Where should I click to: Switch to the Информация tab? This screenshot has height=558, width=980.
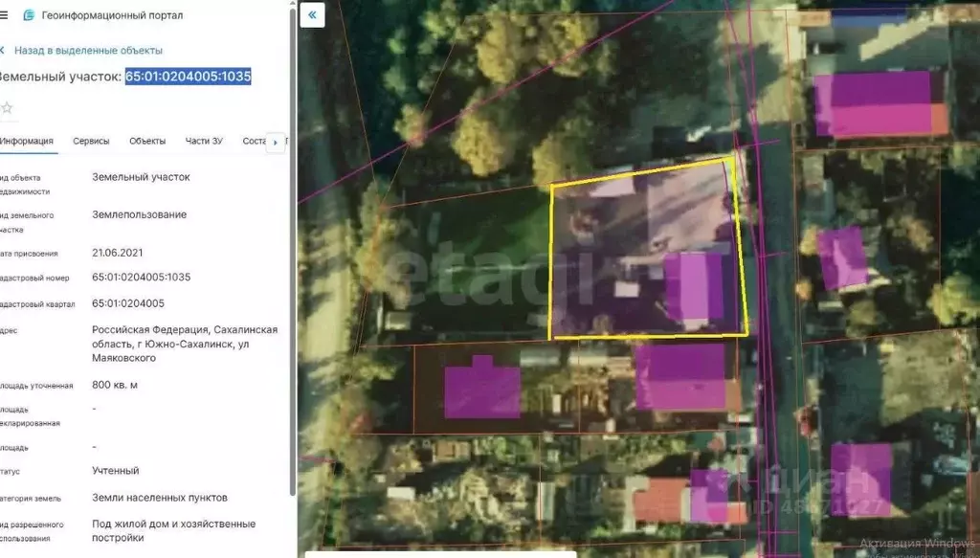click(x=27, y=141)
